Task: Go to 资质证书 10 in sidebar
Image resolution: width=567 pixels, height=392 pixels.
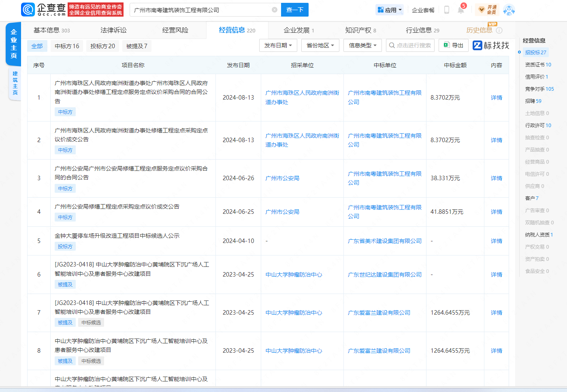Action: [538, 65]
